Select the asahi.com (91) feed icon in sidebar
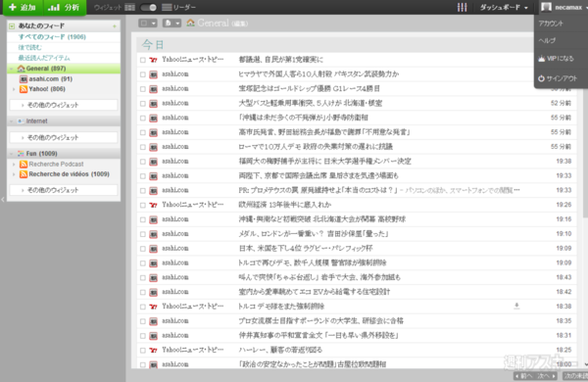The image size is (588, 382). click(x=24, y=79)
